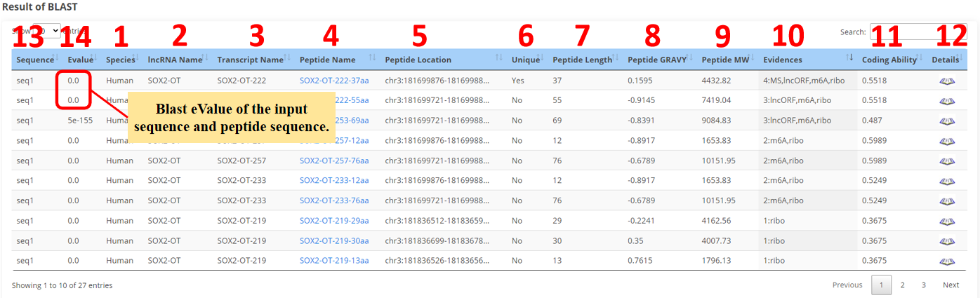This screenshot has height=300, width=980.
Task: Open details icon for SOX2-OT-222-37aa row
Action: pos(946,81)
